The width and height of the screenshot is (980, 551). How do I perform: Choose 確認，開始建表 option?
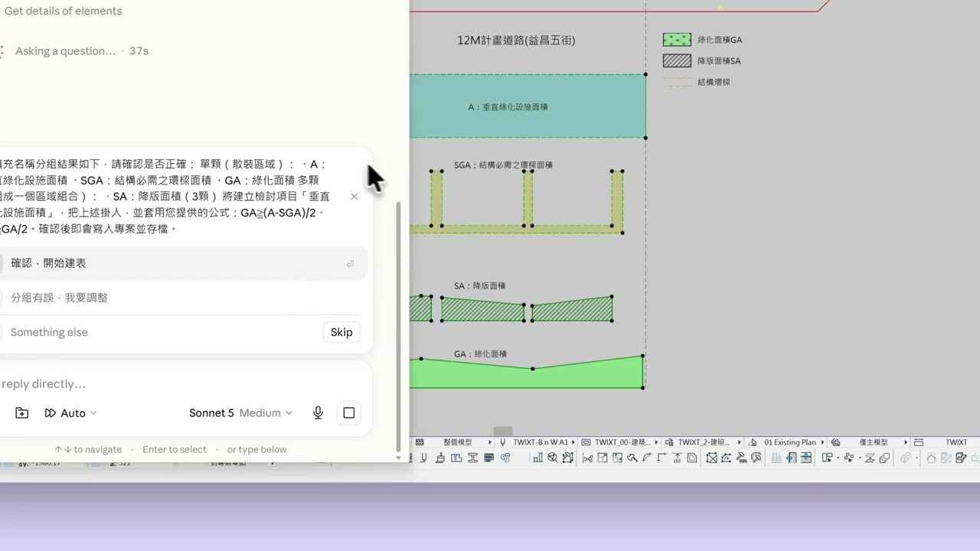[182, 263]
